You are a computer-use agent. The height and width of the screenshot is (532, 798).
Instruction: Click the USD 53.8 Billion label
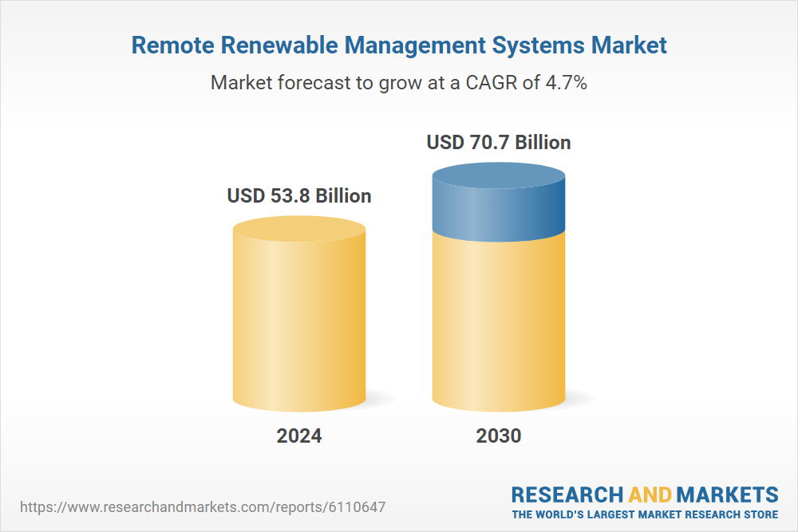pyautogui.click(x=299, y=195)
